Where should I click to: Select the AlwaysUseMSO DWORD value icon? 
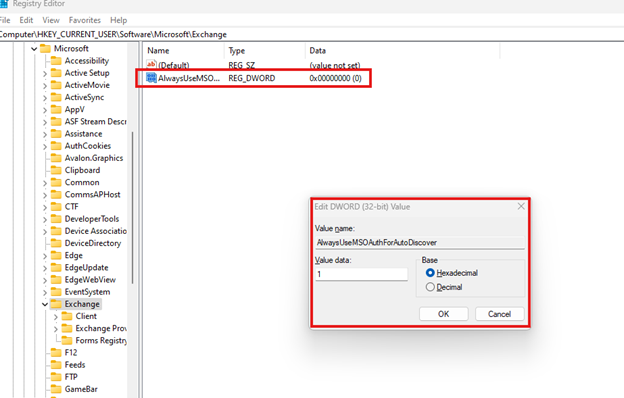coord(151,78)
